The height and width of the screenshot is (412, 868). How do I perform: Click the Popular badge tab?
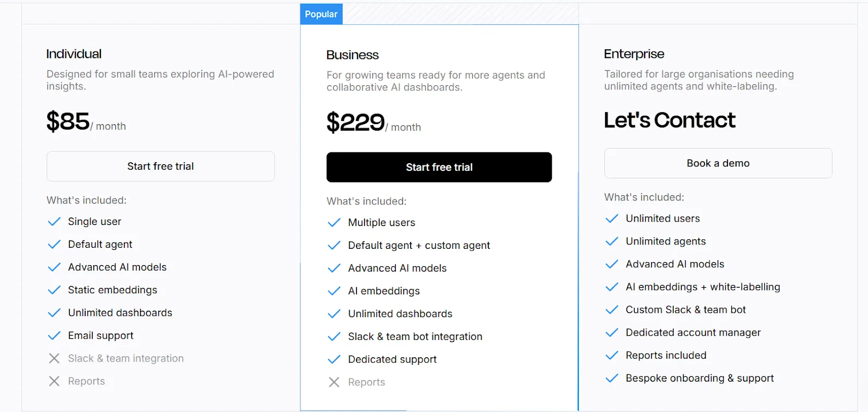pos(321,14)
